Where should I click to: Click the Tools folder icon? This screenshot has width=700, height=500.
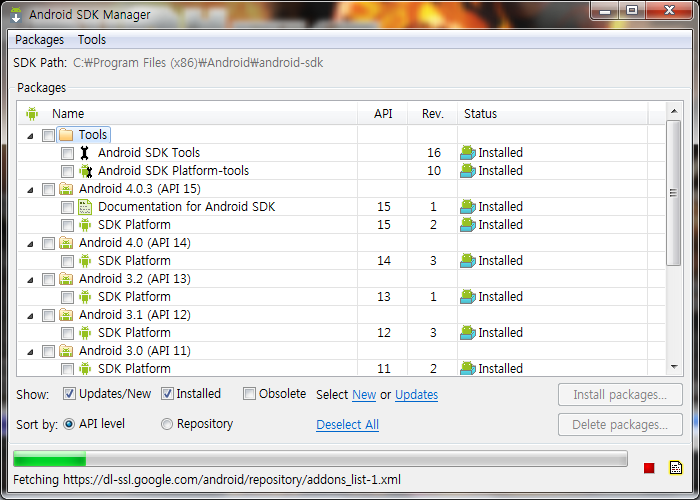coord(66,134)
